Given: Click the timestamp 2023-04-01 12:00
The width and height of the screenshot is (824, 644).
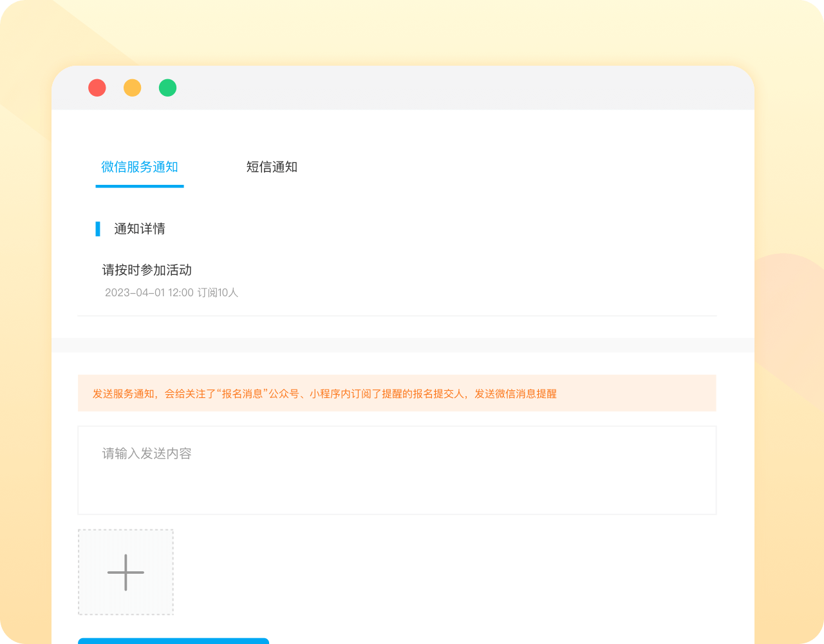Looking at the screenshot, I should pos(149,292).
